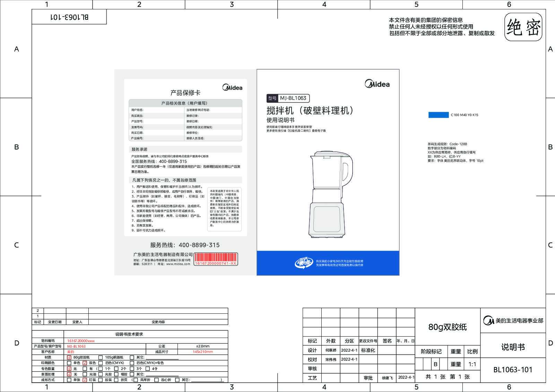Click the 365 badge icon in the blue banner
Viewport: 555px width, 392px height.
point(304,263)
